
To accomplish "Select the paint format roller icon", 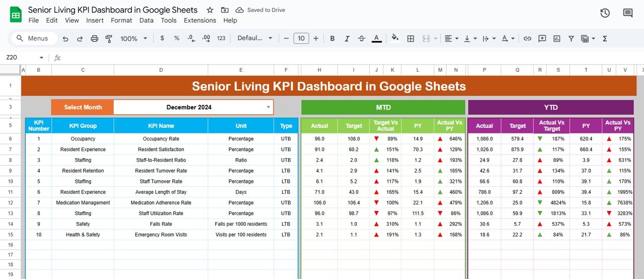I will click(109, 39).
